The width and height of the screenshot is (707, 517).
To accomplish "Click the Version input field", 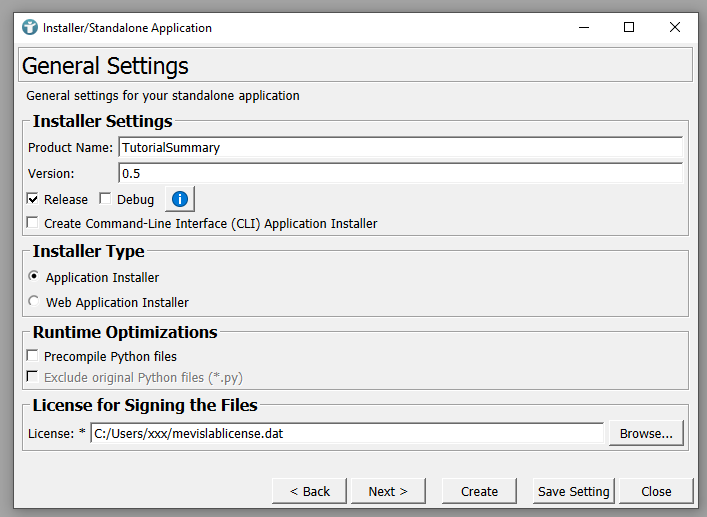I will (400, 173).
